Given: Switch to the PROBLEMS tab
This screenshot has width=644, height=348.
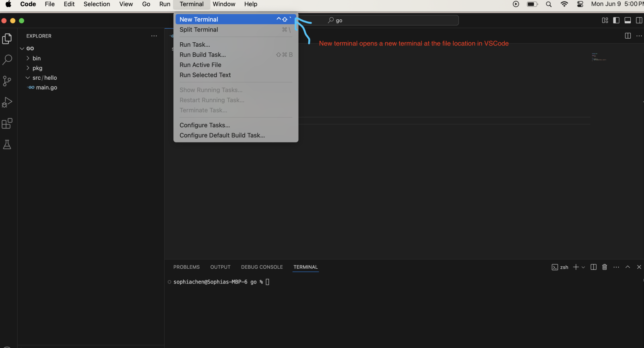Looking at the screenshot, I should [186, 267].
